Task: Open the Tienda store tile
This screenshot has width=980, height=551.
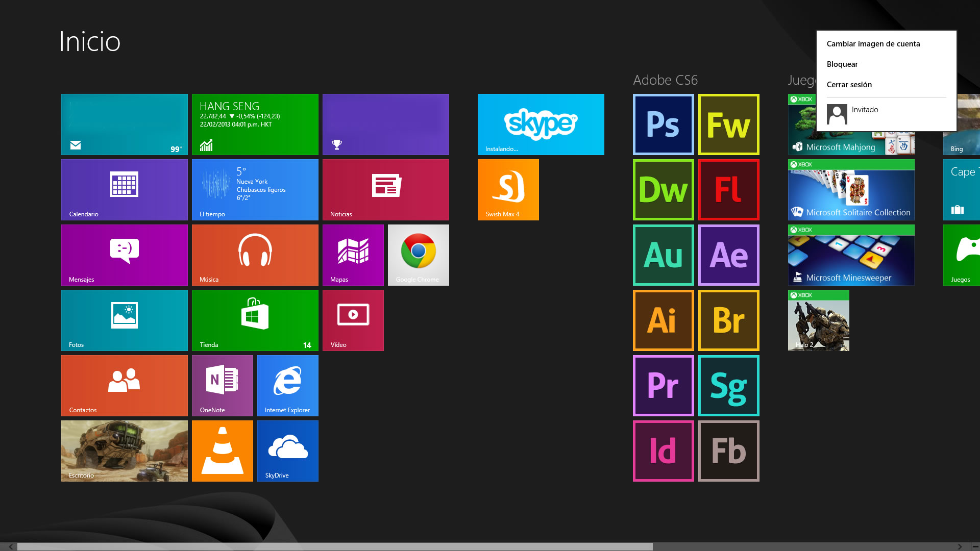Action: tap(255, 320)
